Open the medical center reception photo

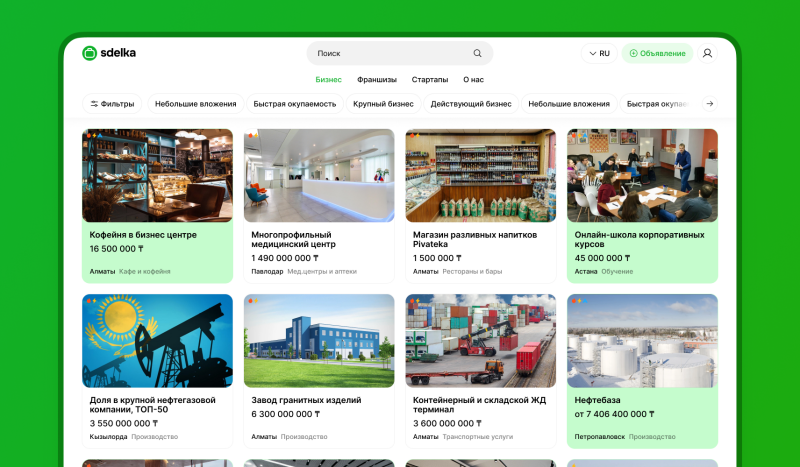pyautogui.click(x=319, y=175)
